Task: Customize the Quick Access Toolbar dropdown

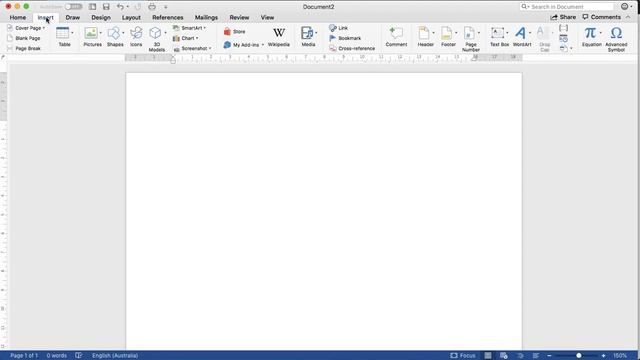Action: tap(165, 7)
